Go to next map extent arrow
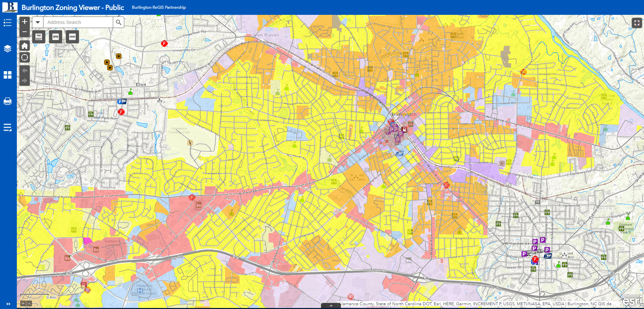The width and height of the screenshot is (644, 309). (24, 80)
